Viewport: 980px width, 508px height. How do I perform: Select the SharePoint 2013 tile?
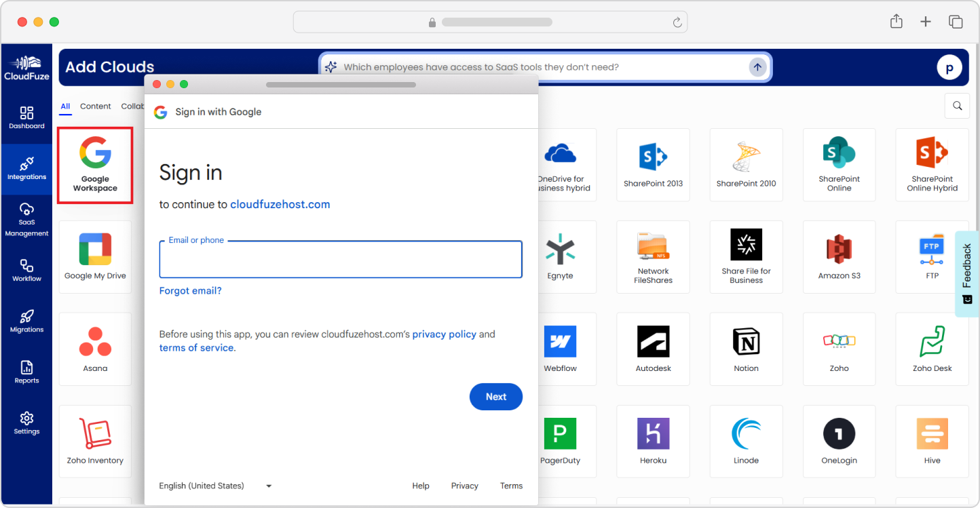653,165
